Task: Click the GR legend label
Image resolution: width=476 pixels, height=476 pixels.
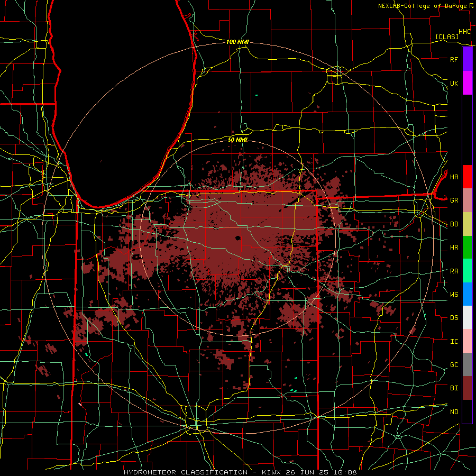Action: point(454,200)
